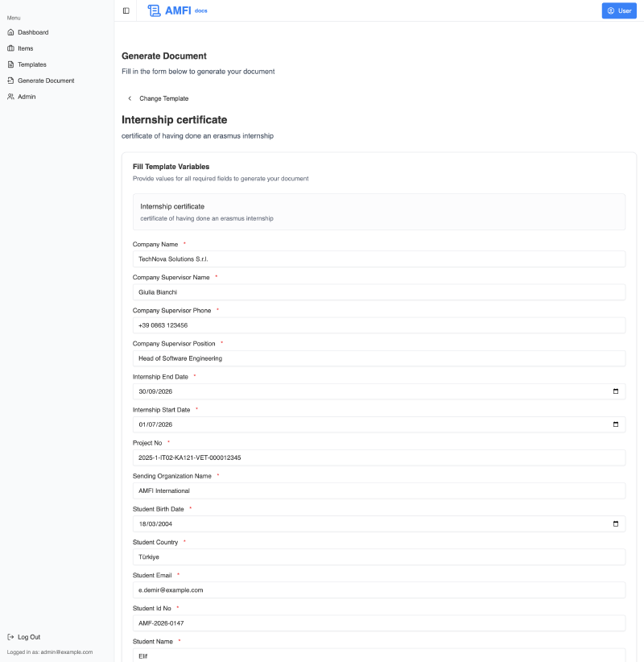Go to Generate Document in sidebar

(57, 81)
